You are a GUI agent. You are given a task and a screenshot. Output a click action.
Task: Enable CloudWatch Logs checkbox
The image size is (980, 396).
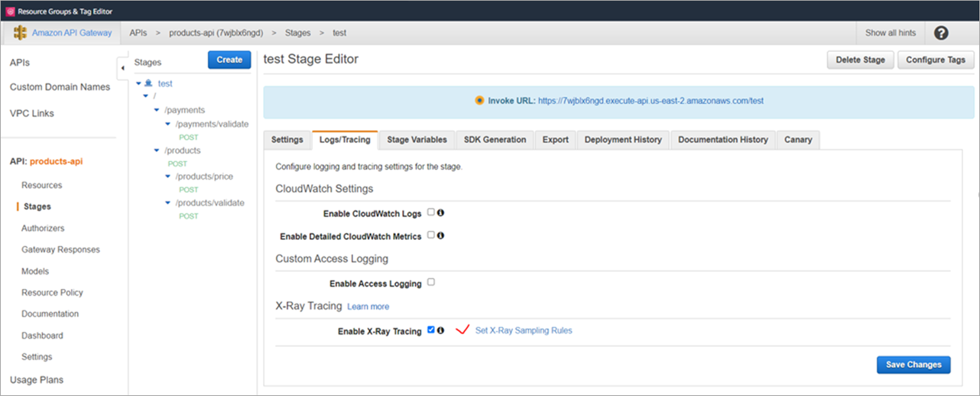point(431,213)
